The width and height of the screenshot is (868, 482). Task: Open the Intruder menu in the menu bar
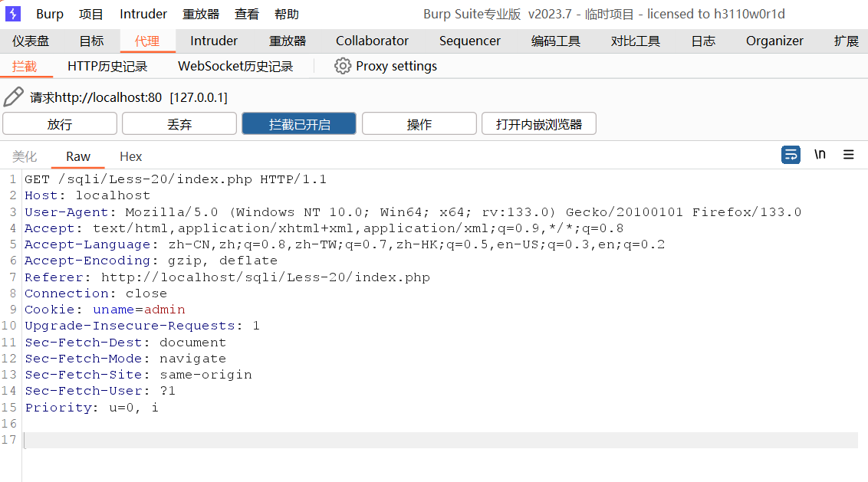tap(143, 14)
